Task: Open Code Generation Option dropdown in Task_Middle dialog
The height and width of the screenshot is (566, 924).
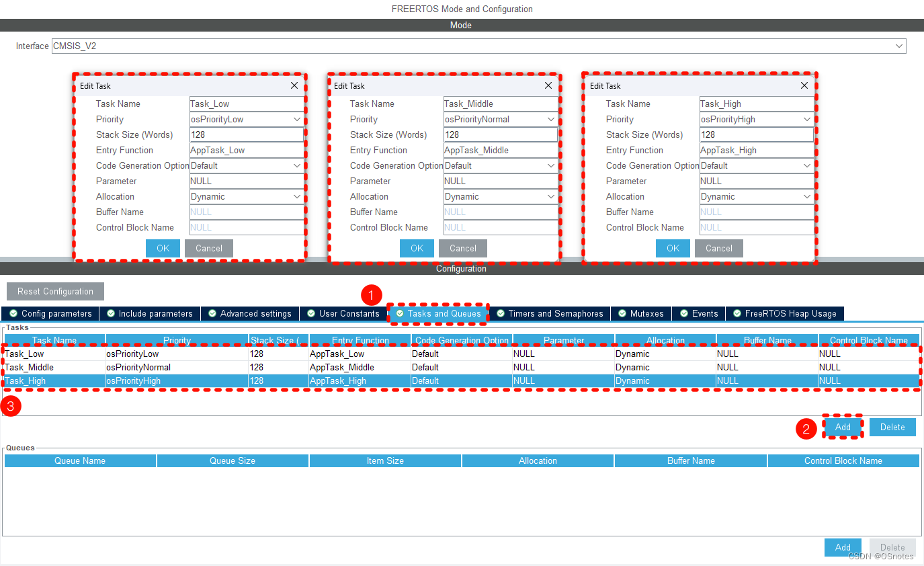Action: tap(501, 165)
